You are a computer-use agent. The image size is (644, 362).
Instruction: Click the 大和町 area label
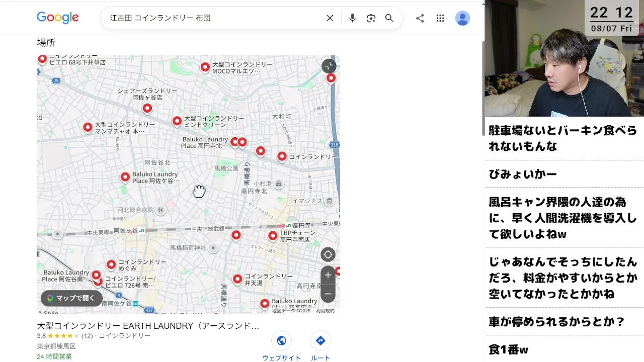pos(282,116)
